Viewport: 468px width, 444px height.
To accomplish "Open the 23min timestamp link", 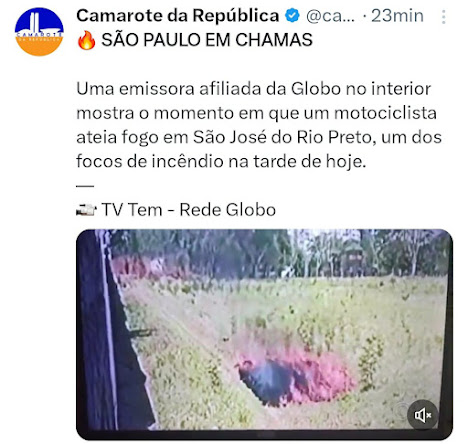I will (397, 16).
